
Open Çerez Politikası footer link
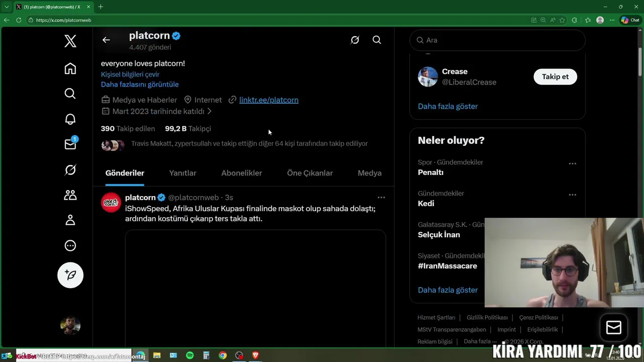(539, 318)
